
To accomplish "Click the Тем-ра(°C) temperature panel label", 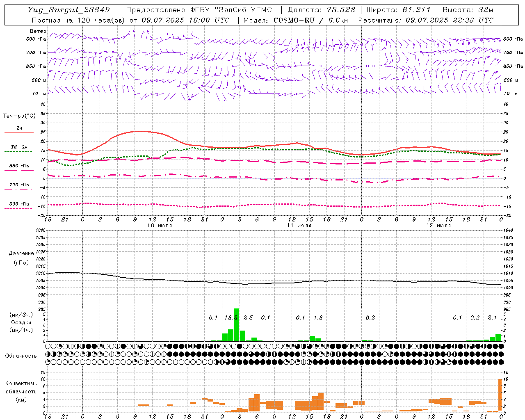I will coord(19,116).
